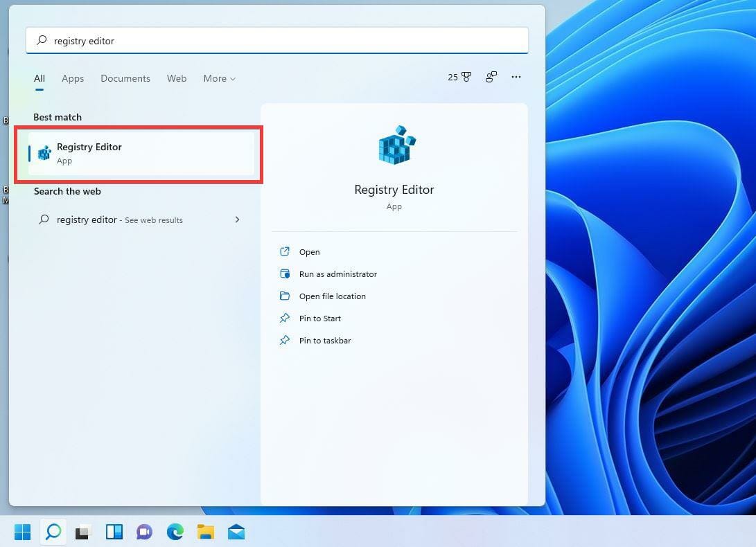Open the Mail app on taskbar

(x=236, y=532)
